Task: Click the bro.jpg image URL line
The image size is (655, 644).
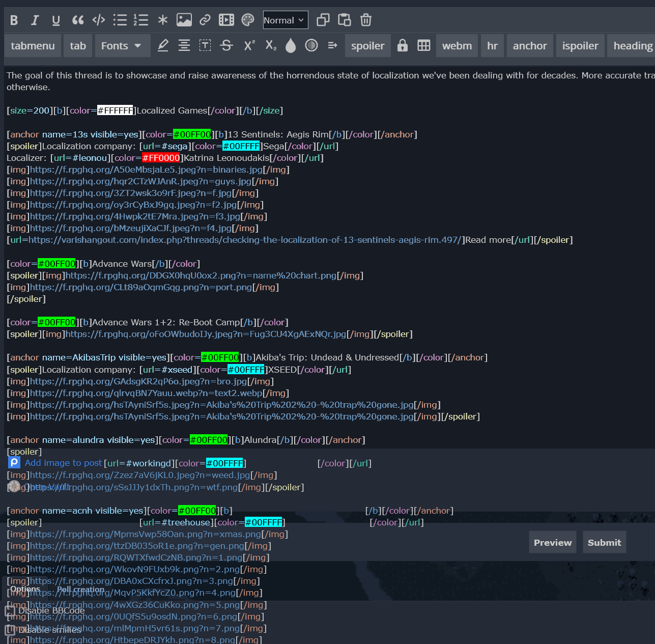Action: pyautogui.click(x=140, y=381)
